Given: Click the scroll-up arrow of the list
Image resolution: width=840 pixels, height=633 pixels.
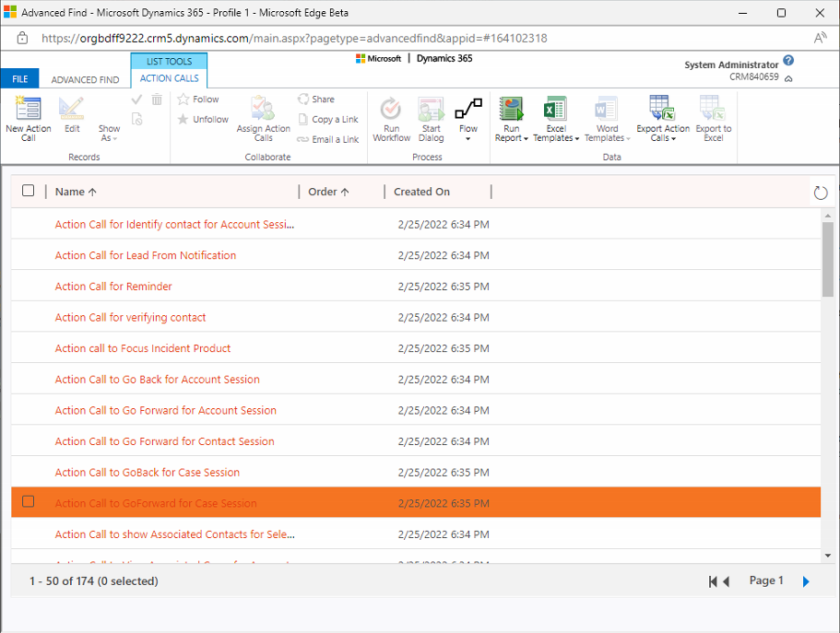Looking at the screenshot, I should click(x=828, y=216).
